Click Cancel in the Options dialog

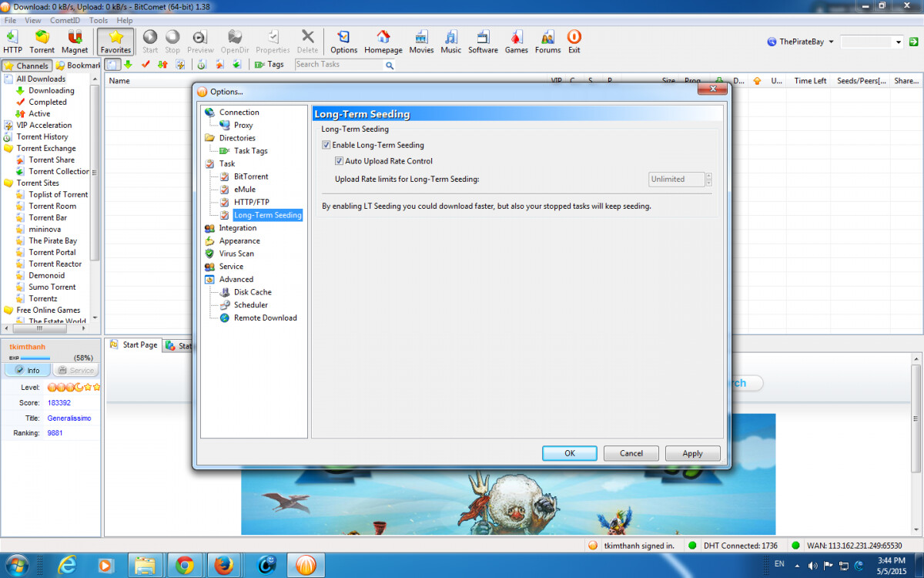click(631, 453)
